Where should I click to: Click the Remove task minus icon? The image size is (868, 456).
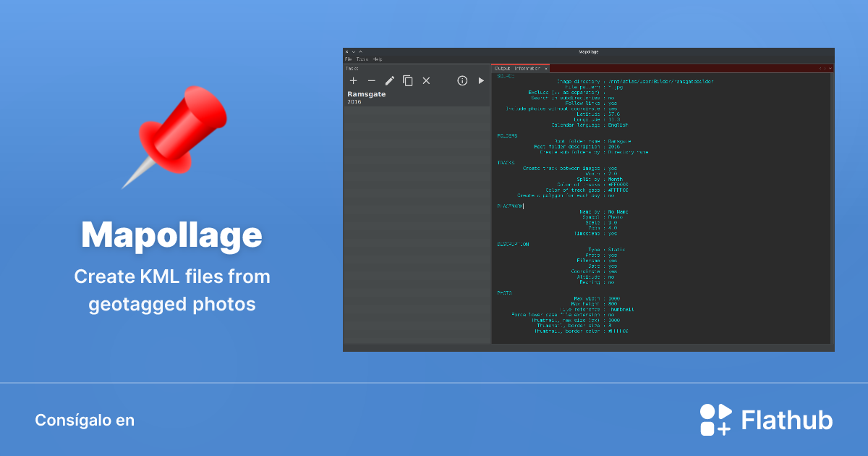coord(371,81)
